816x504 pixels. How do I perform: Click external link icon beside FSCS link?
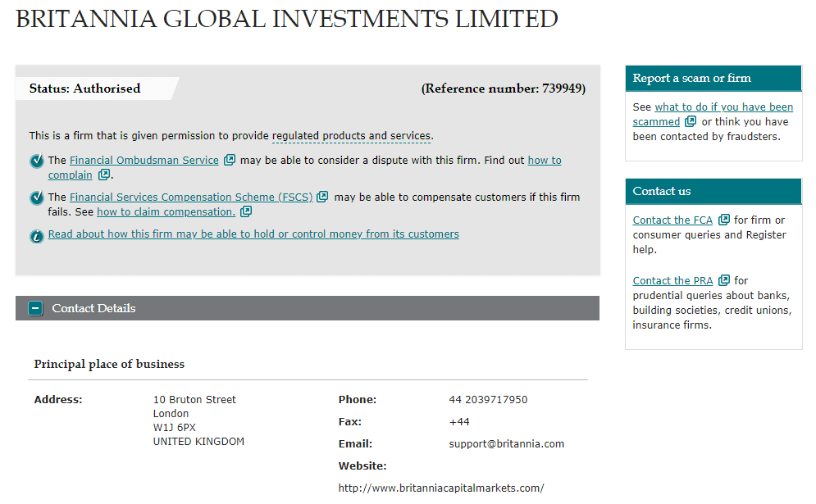(x=321, y=197)
